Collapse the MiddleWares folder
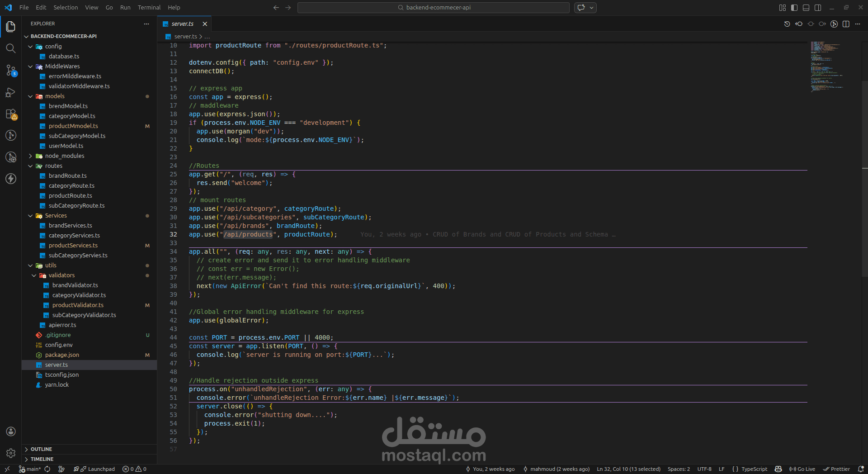 click(x=90, y=66)
